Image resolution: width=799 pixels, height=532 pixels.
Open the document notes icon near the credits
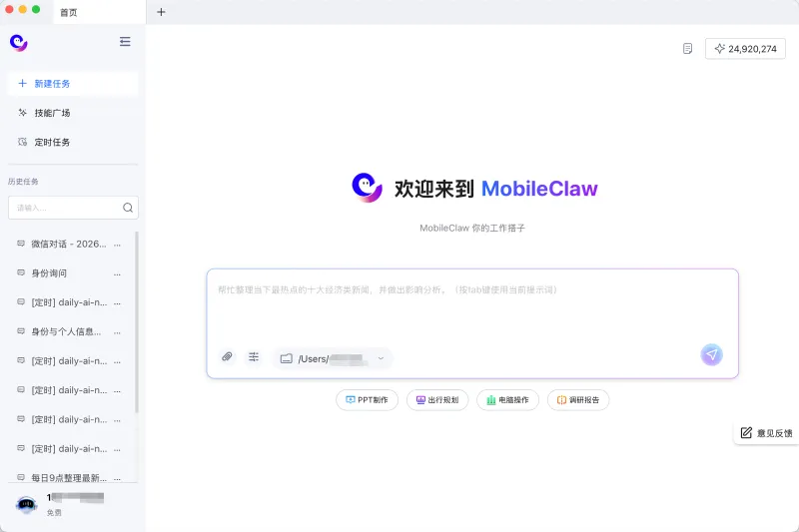(687, 48)
